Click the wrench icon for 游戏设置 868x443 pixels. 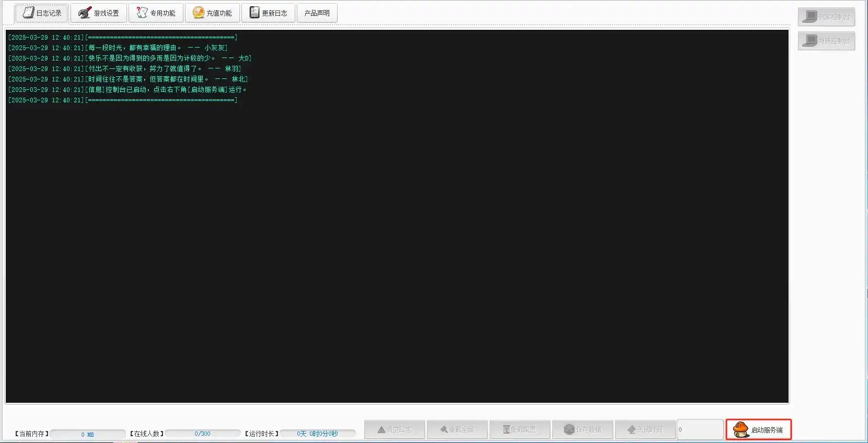click(85, 13)
